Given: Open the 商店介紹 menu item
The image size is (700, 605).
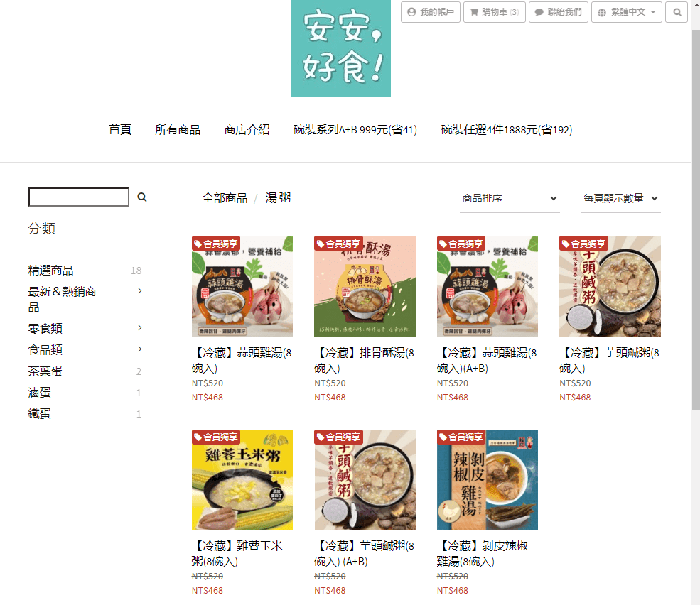Looking at the screenshot, I should click(247, 130).
